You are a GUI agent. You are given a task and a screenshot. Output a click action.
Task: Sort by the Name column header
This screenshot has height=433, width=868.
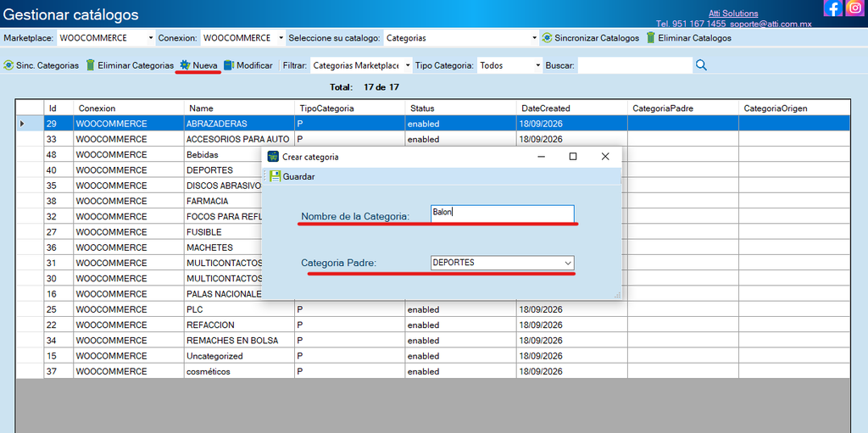coord(239,108)
